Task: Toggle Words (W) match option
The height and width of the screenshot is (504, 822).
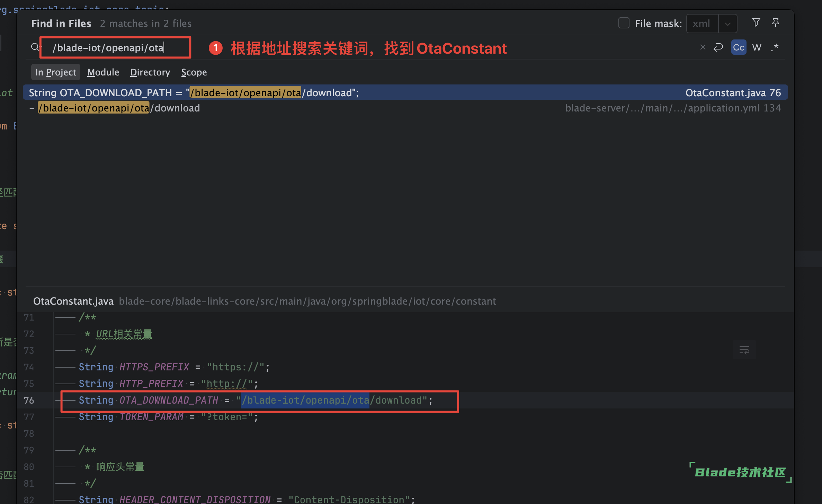Action: pyautogui.click(x=757, y=47)
